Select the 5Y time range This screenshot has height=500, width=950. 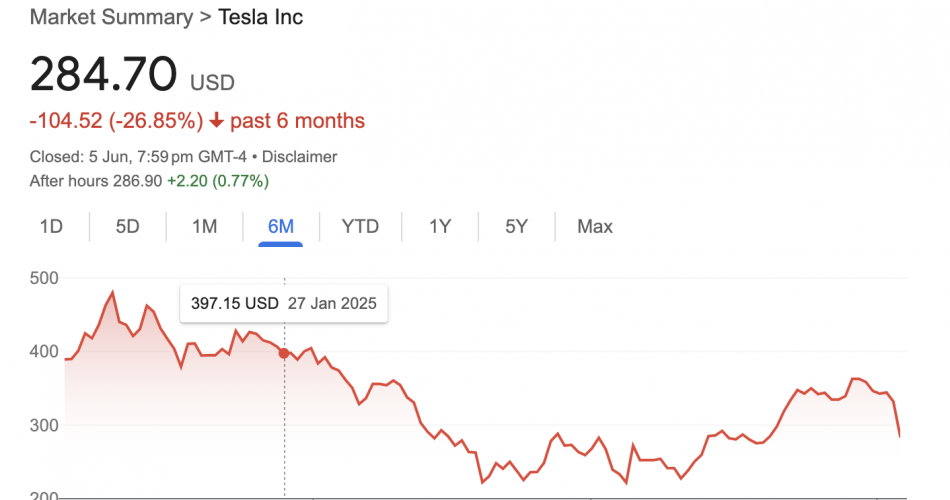click(x=516, y=226)
